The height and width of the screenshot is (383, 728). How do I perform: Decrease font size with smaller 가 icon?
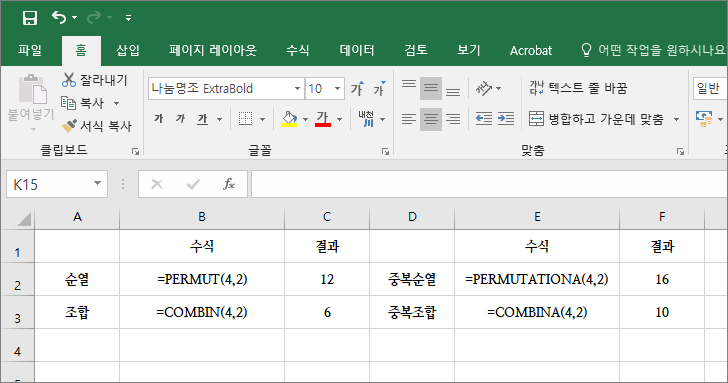click(x=379, y=88)
